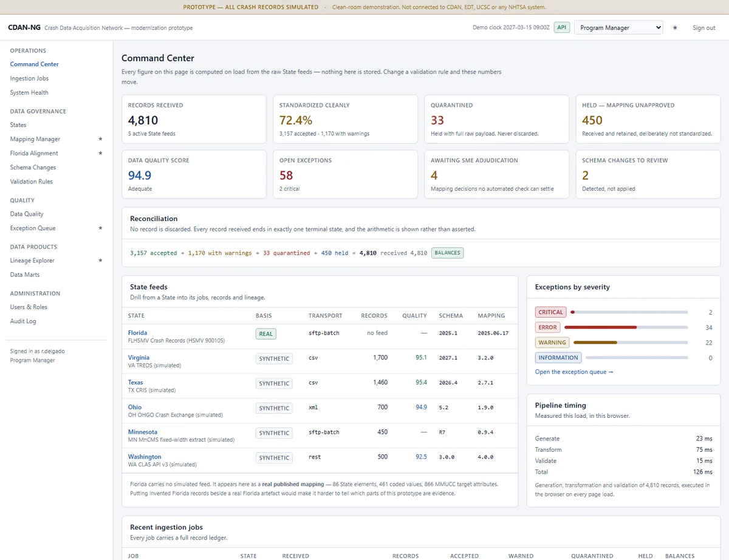This screenshot has height=560, width=729.
Task: Open Data Quality page
Action: 27,214
